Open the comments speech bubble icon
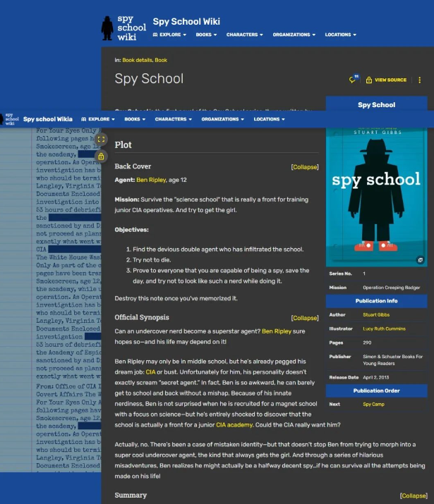Image resolution: width=434 pixels, height=504 pixels. tap(353, 80)
